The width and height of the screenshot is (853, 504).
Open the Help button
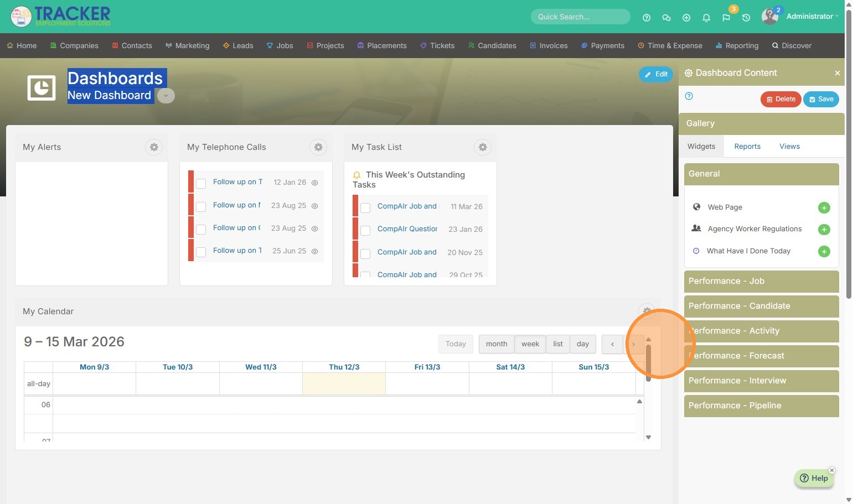coord(814,478)
